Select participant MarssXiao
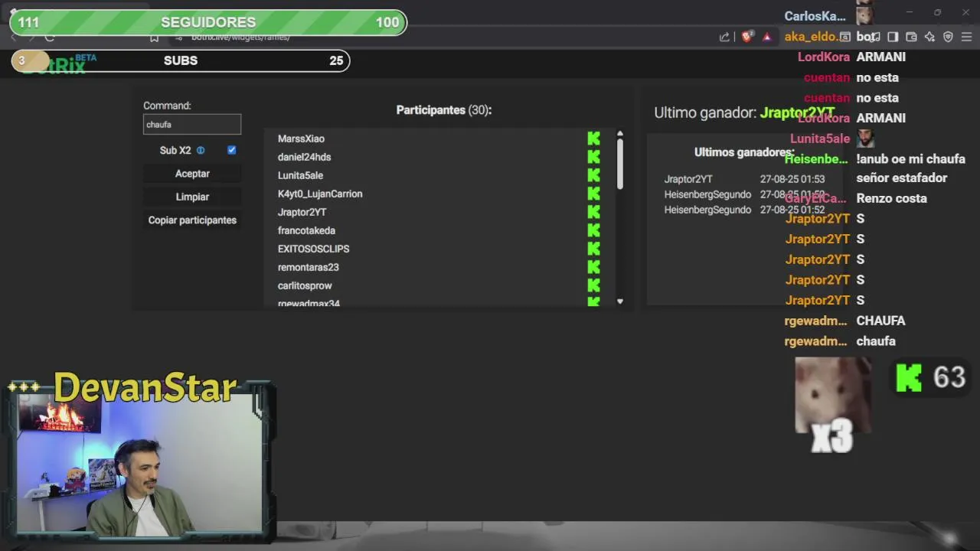Viewport: 980px width, 551px height. [x=301, y=139]
